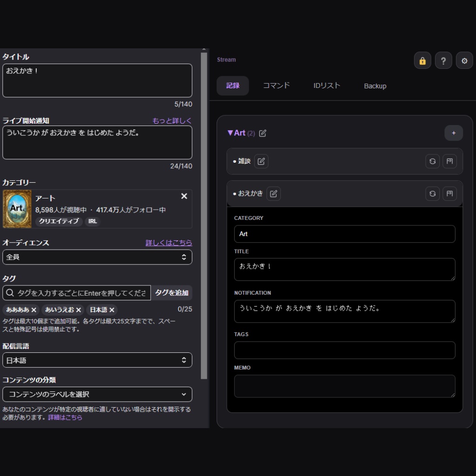Collapse the Art group triangle
The width and height of the screenshot is (476, 476).
coord(230,133)
